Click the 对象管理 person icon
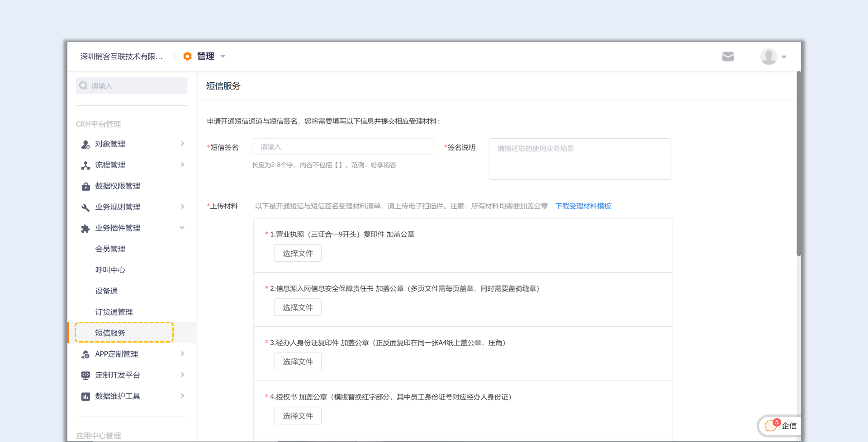The image size is (868, 442). click(x=85, y=144)
